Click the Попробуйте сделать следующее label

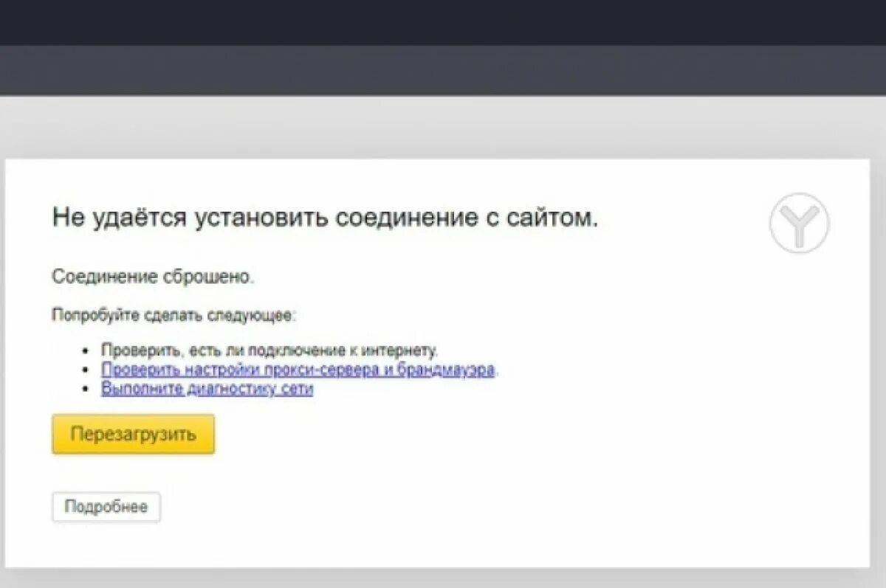point(174,312)
